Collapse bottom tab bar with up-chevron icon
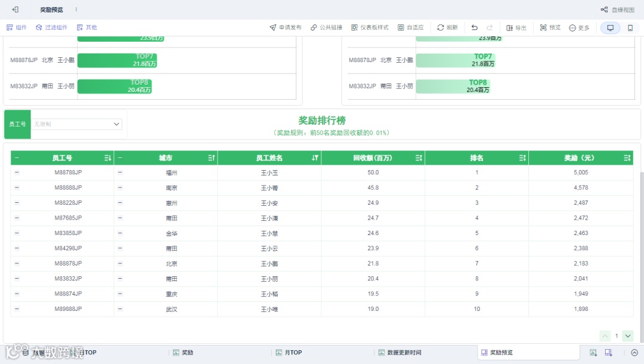Viewport: 644px width, 364px height. 634,353
